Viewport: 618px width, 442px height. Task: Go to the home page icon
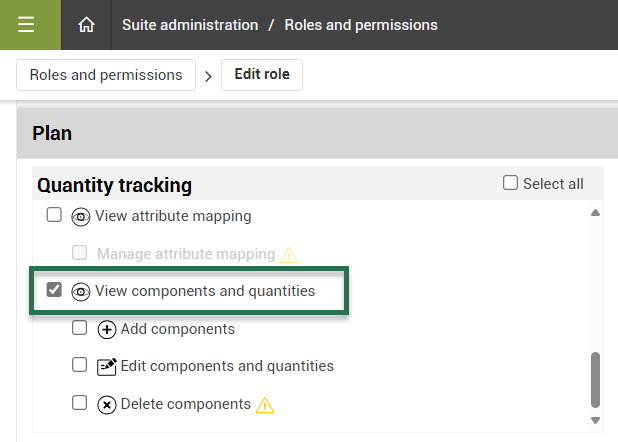pyautogui.click(x=87, y=25)
